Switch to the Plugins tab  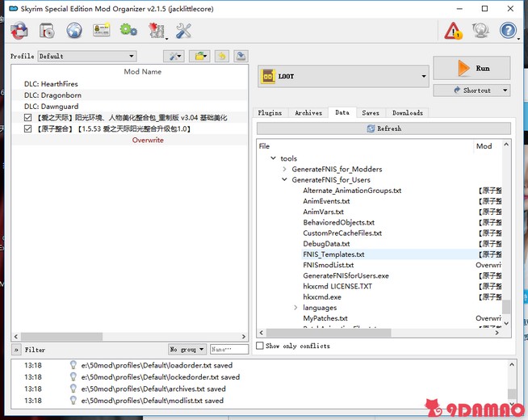coord(270,113)
